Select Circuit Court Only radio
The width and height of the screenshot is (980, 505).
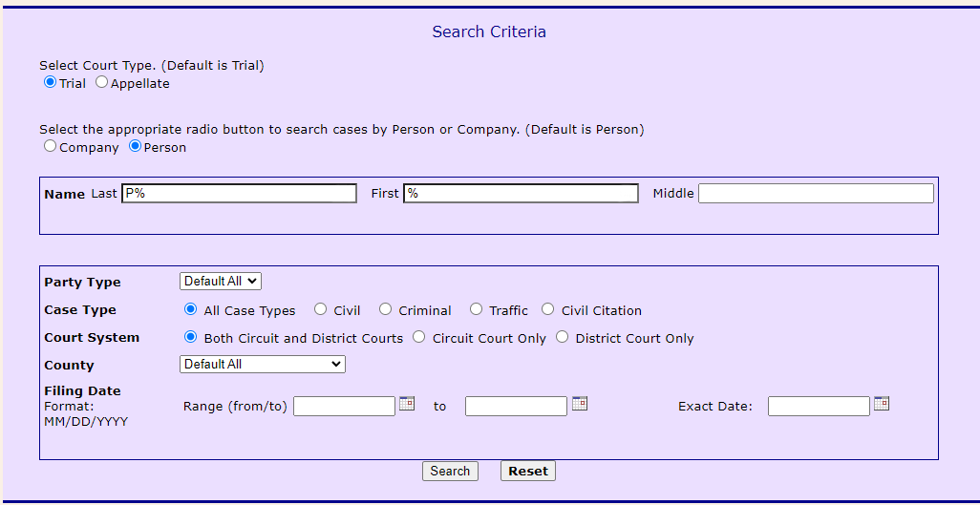point(419,337)
